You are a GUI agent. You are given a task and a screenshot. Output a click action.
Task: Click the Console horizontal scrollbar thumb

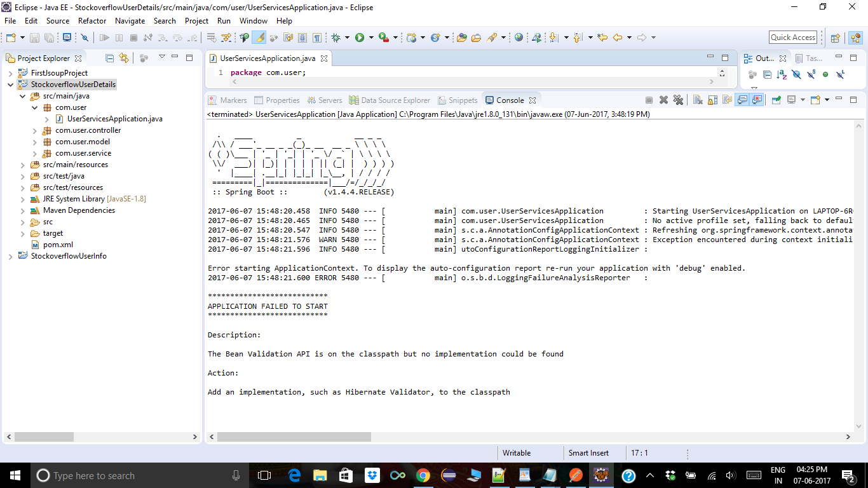(x=294, y=437)
